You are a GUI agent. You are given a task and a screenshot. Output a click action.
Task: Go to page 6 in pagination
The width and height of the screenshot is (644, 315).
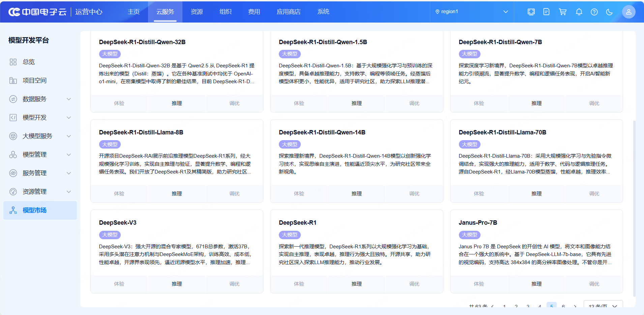[563, 306]
